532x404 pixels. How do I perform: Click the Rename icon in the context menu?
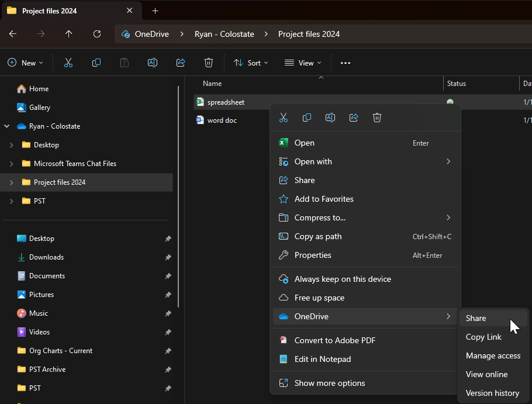[x=330, y=118]
